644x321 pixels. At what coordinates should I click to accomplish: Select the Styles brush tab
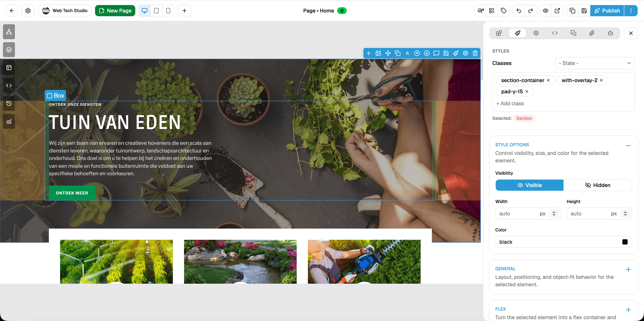tap(517, 33)
